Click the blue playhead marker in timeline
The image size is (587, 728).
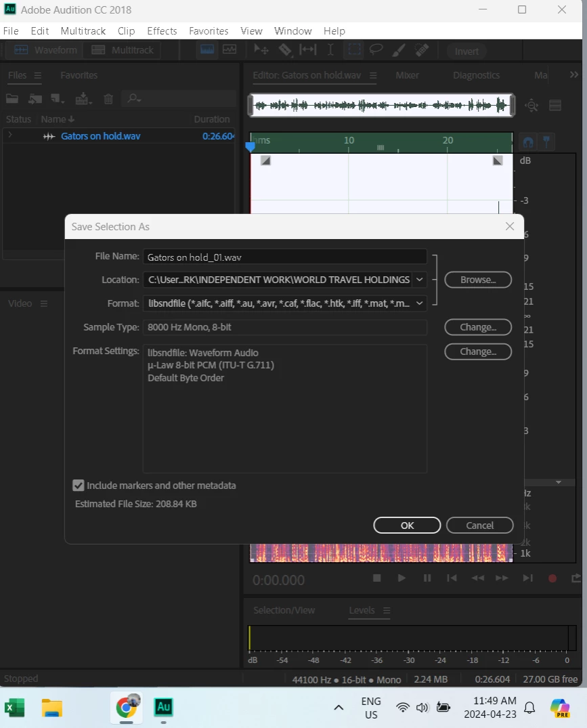[250, 147]
